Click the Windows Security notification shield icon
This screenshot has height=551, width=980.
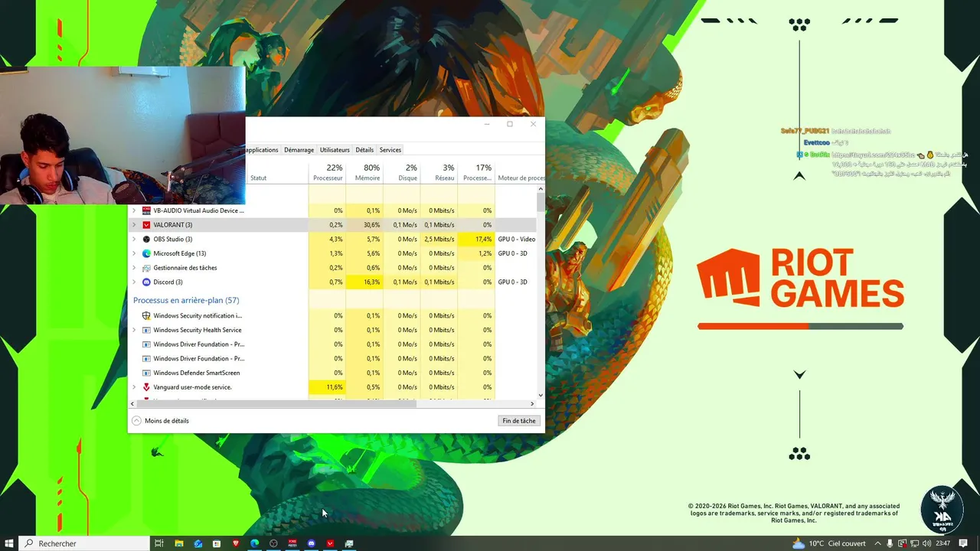tap(146, 315)
